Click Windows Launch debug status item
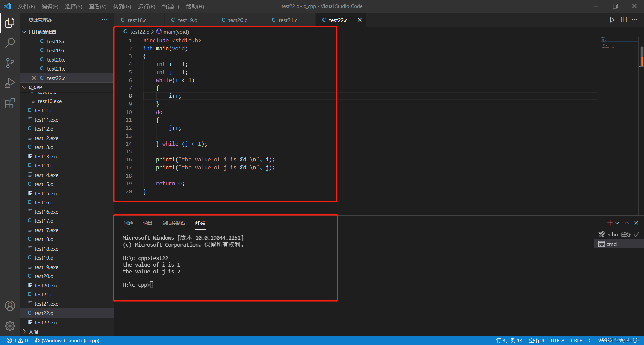The image size is (644, 345). point(67,341)
